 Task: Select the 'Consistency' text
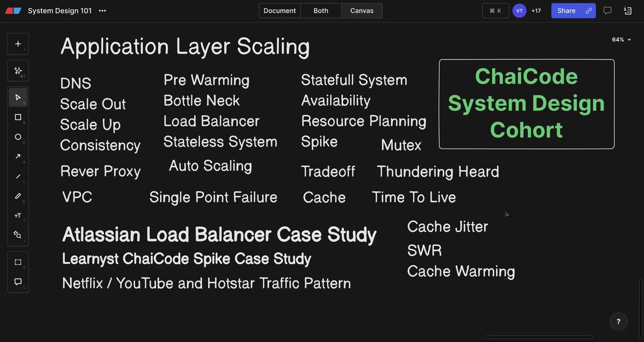[100, 145]
